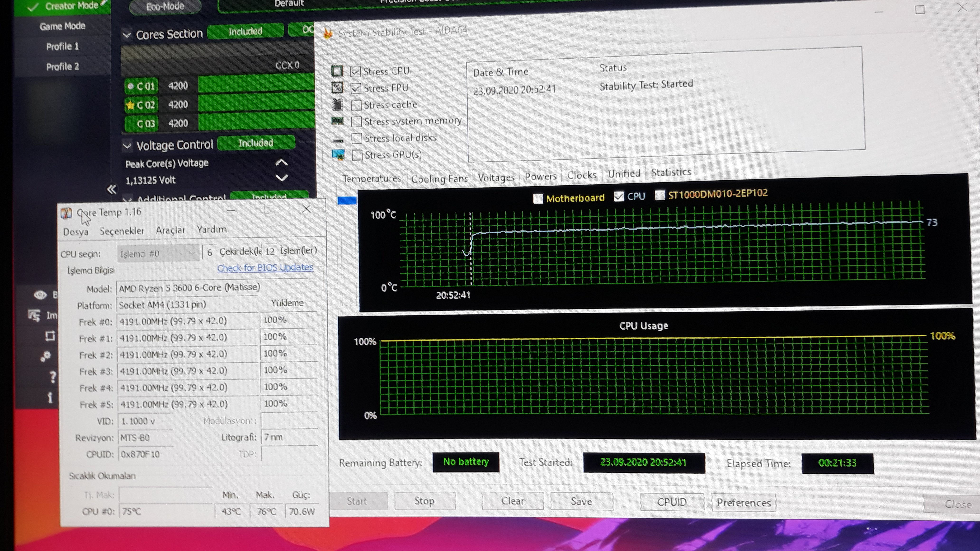The height and width of the screenshot is (551, 980).
Task: Click the Check for BIOS Updates link
Action: point(265,268)
